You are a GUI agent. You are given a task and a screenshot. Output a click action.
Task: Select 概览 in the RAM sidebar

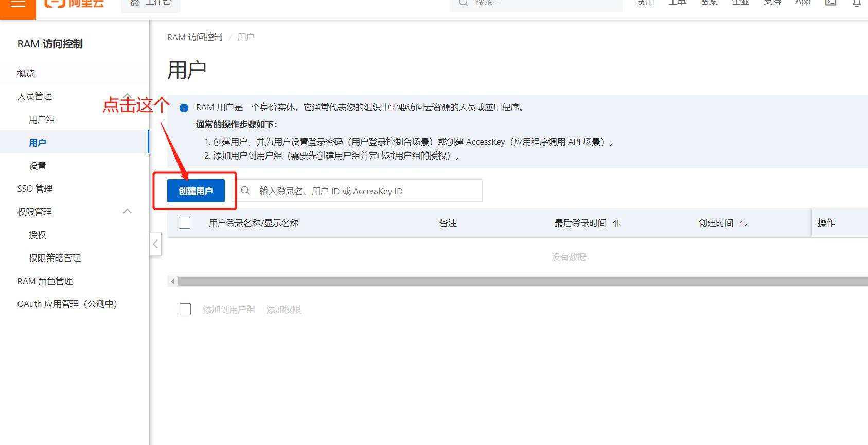pyautogui.click(x=74, y=73)
